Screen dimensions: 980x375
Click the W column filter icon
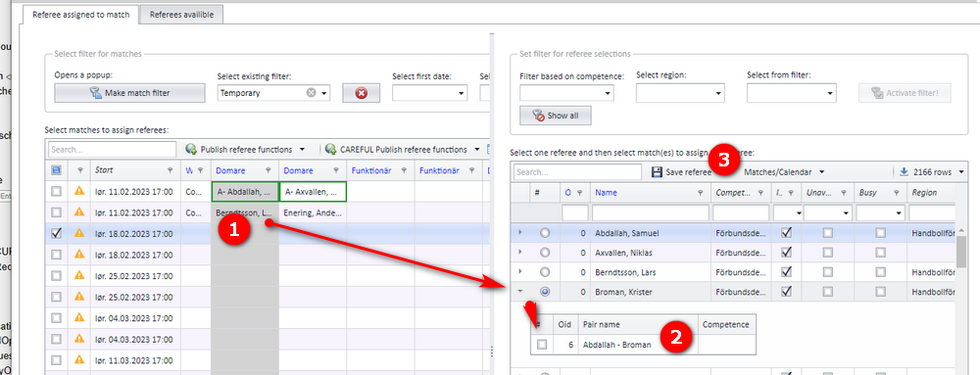coord(201,170)
